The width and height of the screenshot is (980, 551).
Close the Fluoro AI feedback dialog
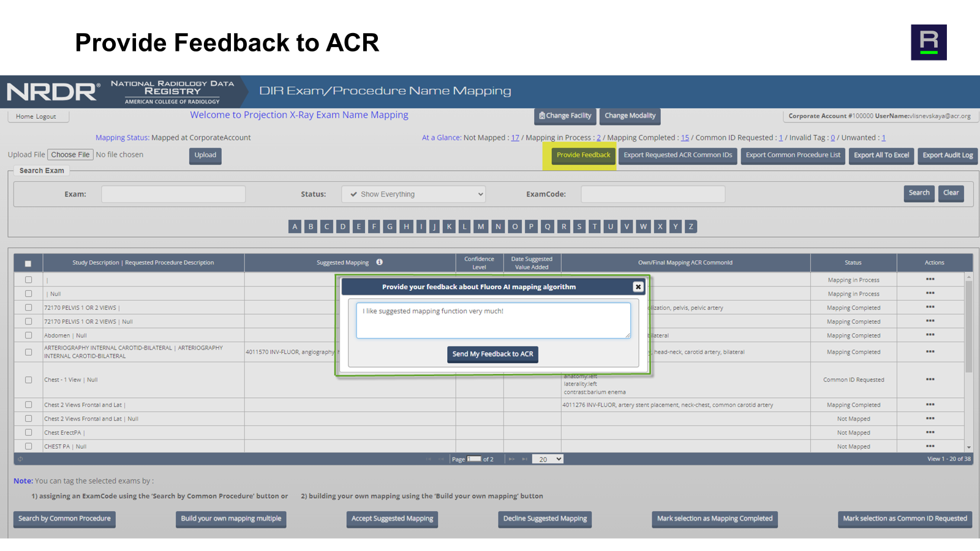point(638,287)
